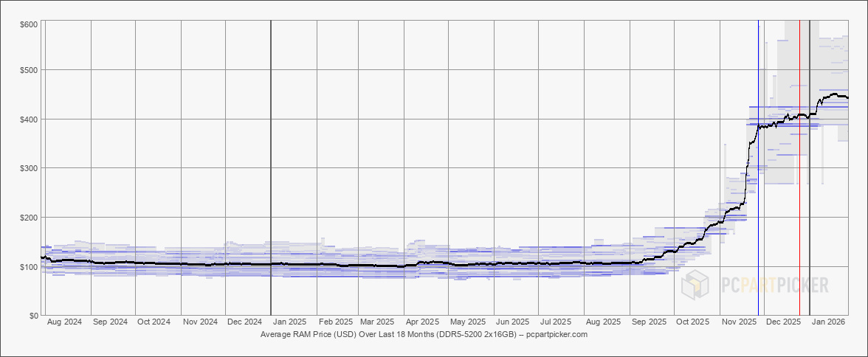Screen dimensions: 868x357
Task: Select the Jan 2026 x-axis label
Action: point(827,322)
